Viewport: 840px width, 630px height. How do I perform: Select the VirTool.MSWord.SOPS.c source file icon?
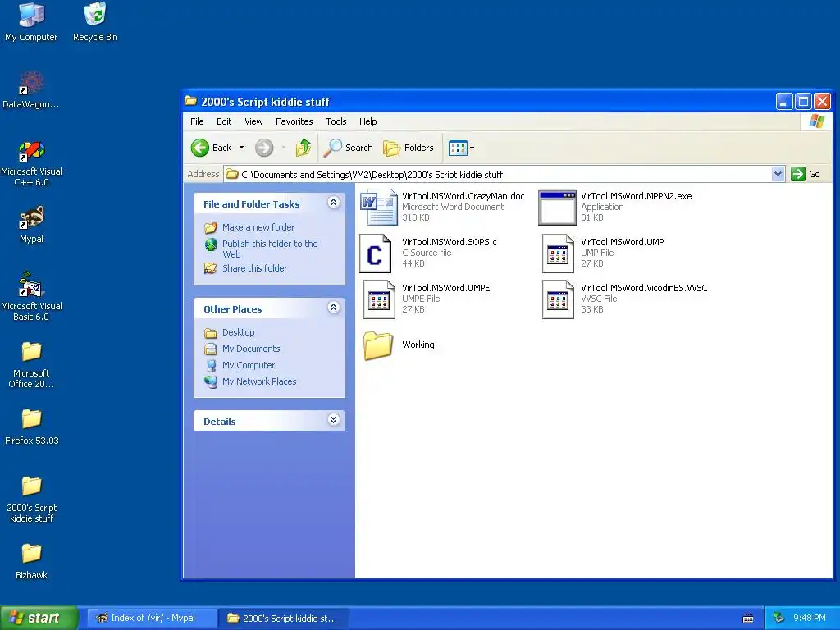tap(375, 253)
